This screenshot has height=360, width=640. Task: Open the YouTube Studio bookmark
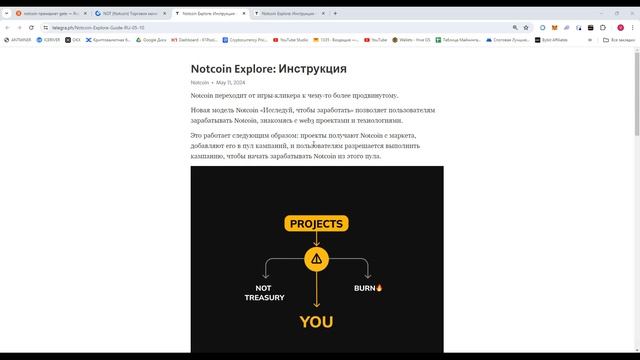(x=290, y=40)
